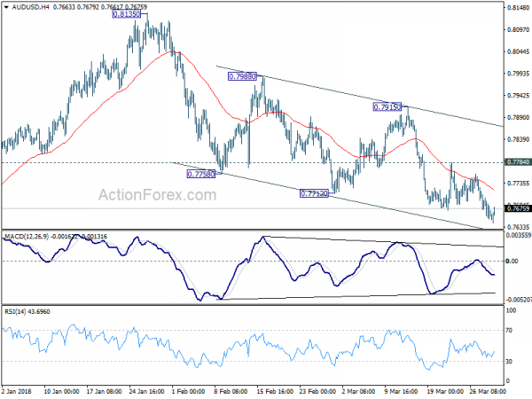This screenshot has width=532, height=399.
Task: Click the 0.76335 price axis value
Action: click(518, 227)
